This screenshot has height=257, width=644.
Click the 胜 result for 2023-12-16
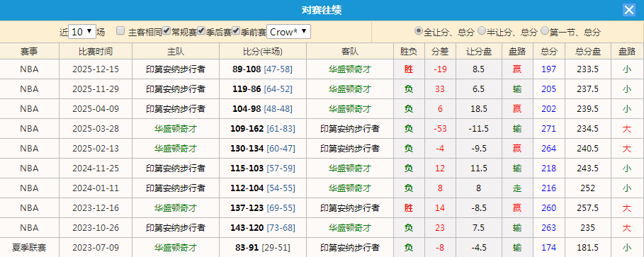409,207
